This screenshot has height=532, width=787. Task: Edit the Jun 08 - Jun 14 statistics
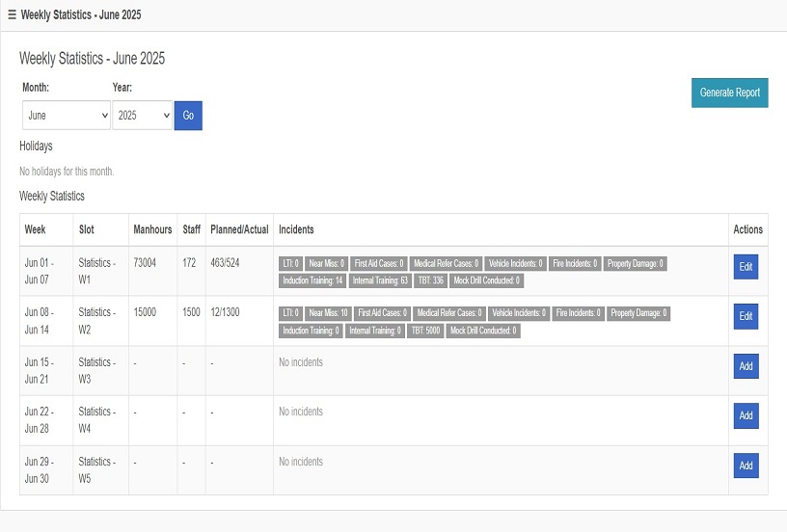point(746,316)
